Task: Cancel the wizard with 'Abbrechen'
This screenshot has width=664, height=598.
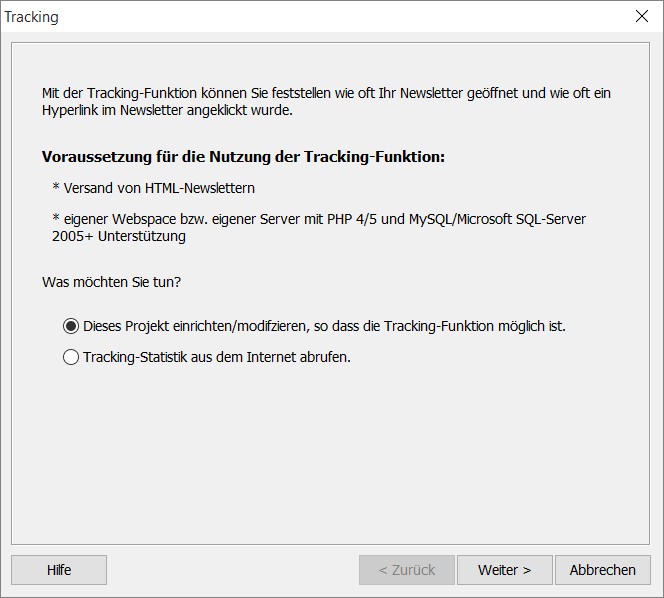Action: (x=602, y=570)
